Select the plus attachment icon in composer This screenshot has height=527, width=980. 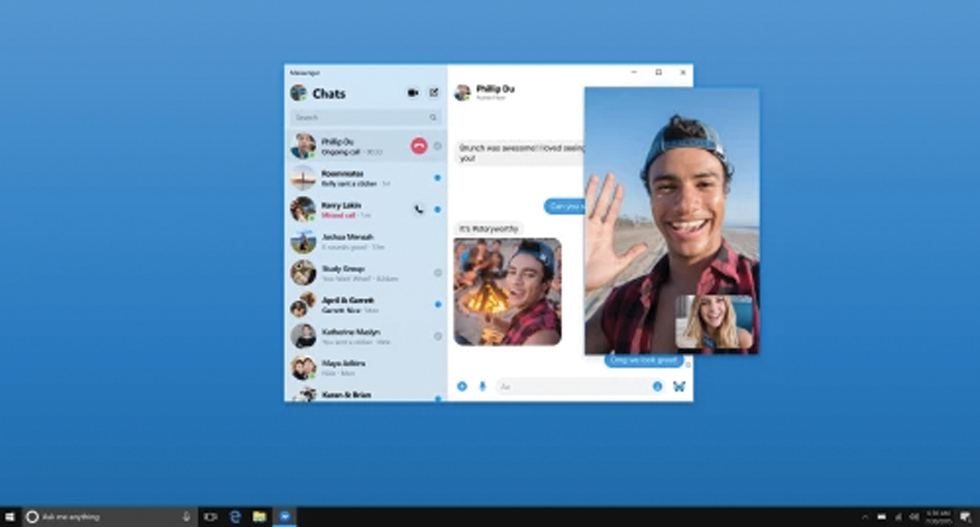(461, 386)
